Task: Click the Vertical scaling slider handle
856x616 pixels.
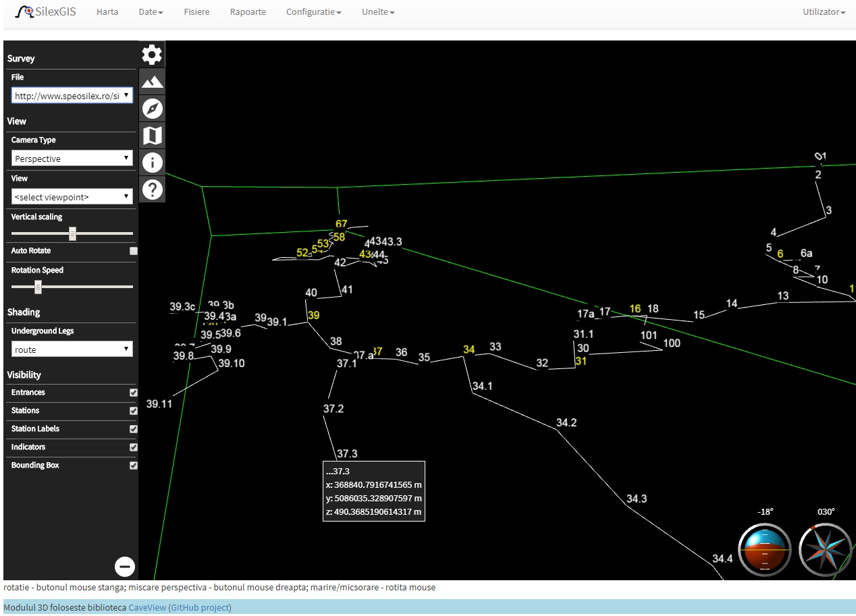Action: pos(72,233)
